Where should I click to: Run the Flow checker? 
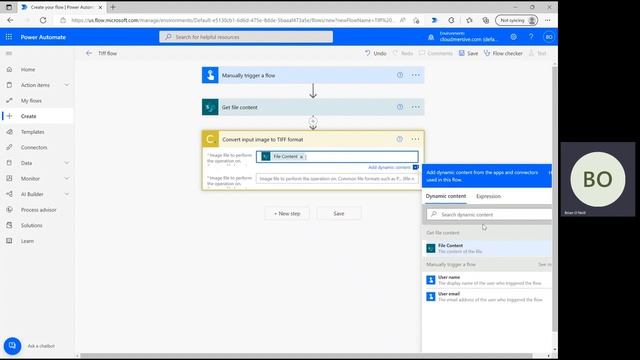click(x=503, y=53)
